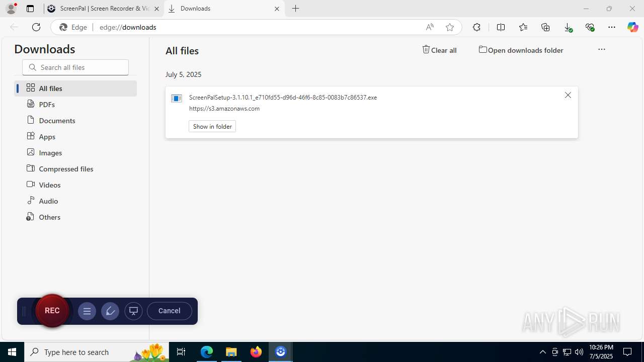Show ScreenPalSetup in folder
Image resolution: width=644 pixels, height=362 pixels.
(x=212, y=126)
